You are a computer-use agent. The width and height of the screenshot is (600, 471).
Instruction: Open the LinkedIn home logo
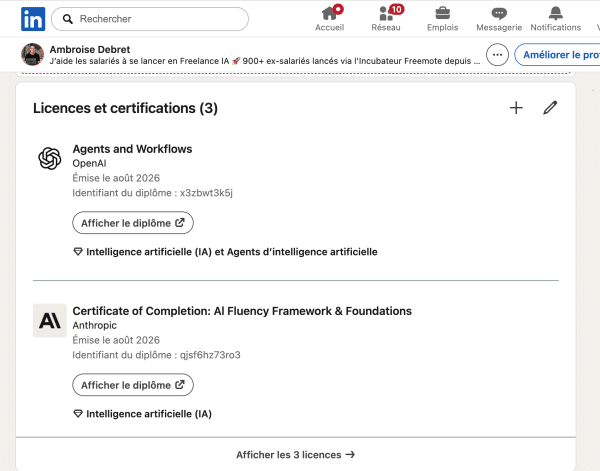click(x=33, y=19)
